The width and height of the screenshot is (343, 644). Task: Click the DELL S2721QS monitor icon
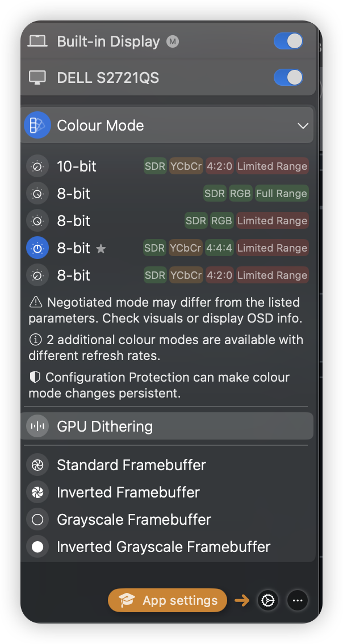[37, 78]
